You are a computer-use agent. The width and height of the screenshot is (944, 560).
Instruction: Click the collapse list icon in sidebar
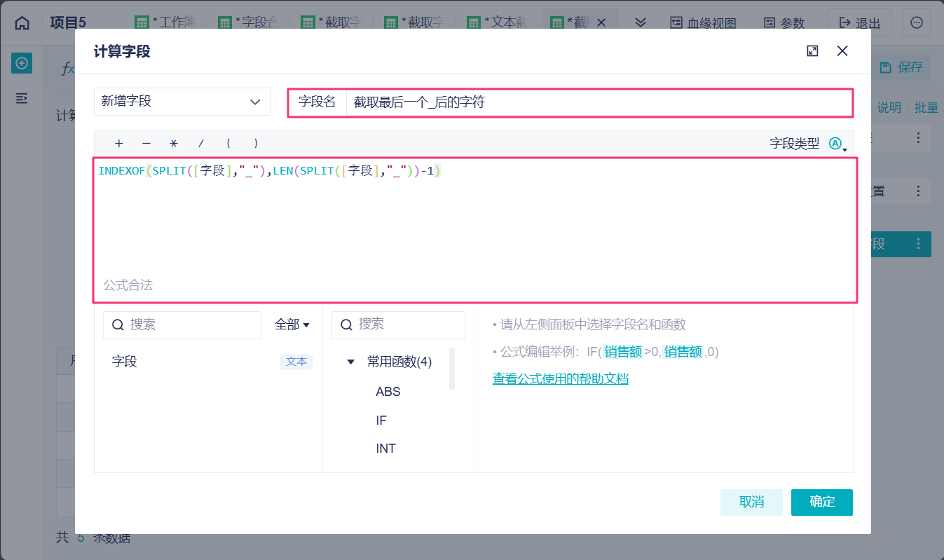coord(22,98)
